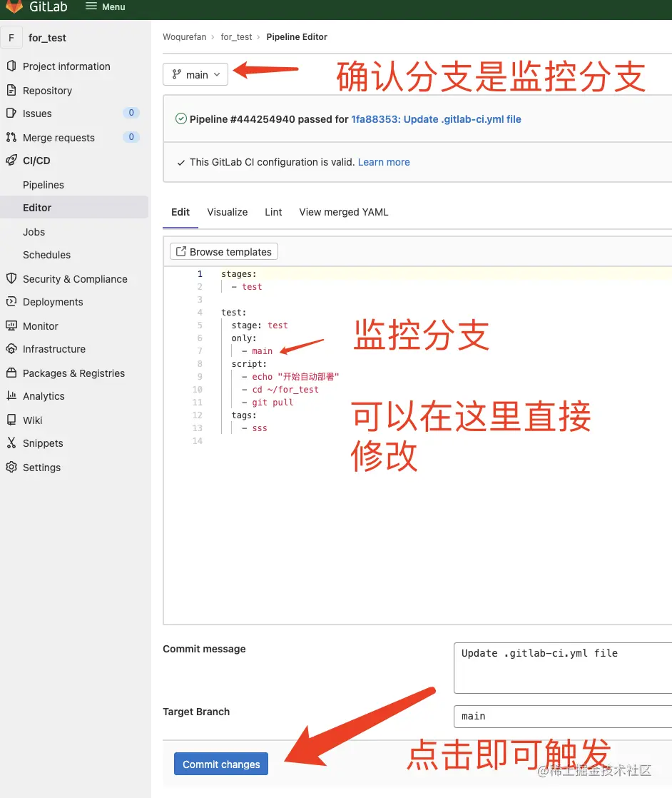This screenshot has height=798, width=672.
Task: Open commit 1fa88353 Update .gitlab-ci.yml link
Action: coord(436,119)
